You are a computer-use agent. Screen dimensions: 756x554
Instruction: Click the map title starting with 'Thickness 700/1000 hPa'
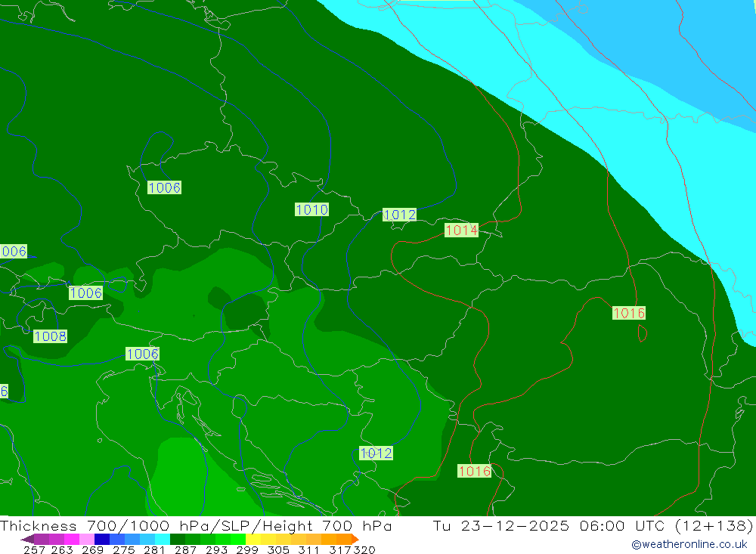tap(196, 525)
